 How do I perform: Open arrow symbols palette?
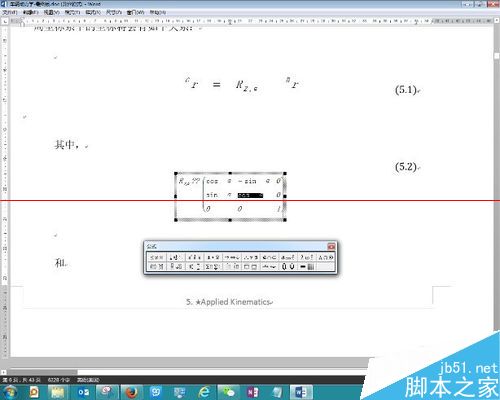coord(232,257)
